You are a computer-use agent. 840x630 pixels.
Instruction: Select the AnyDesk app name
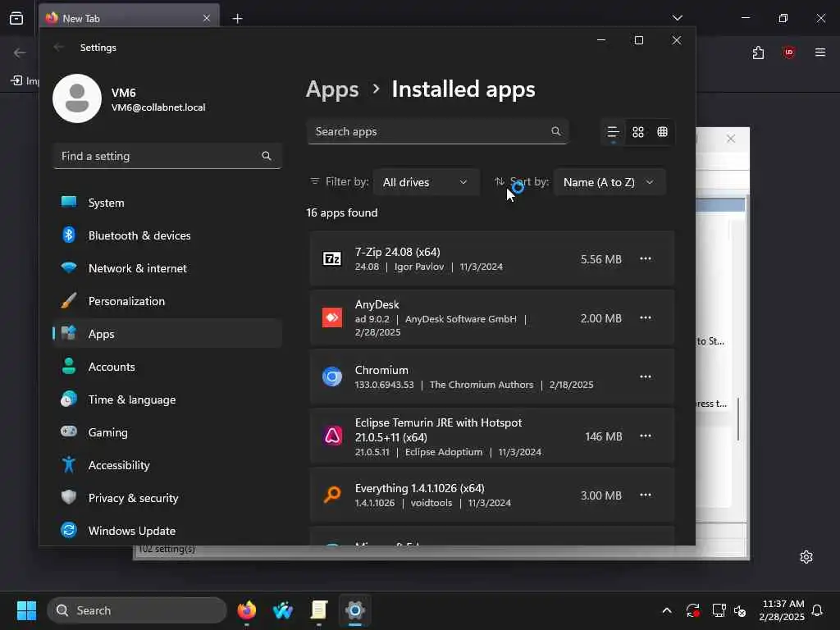click(x=377, y=304)
